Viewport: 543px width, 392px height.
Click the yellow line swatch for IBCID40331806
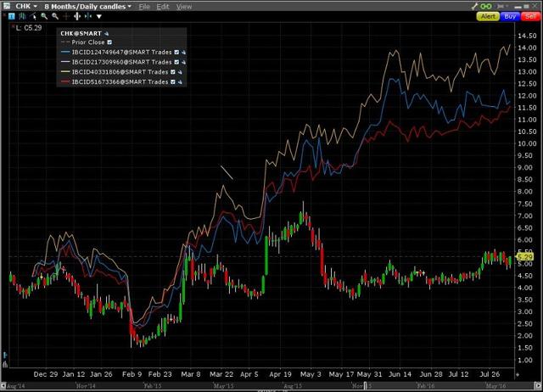[x=65, y=72]
